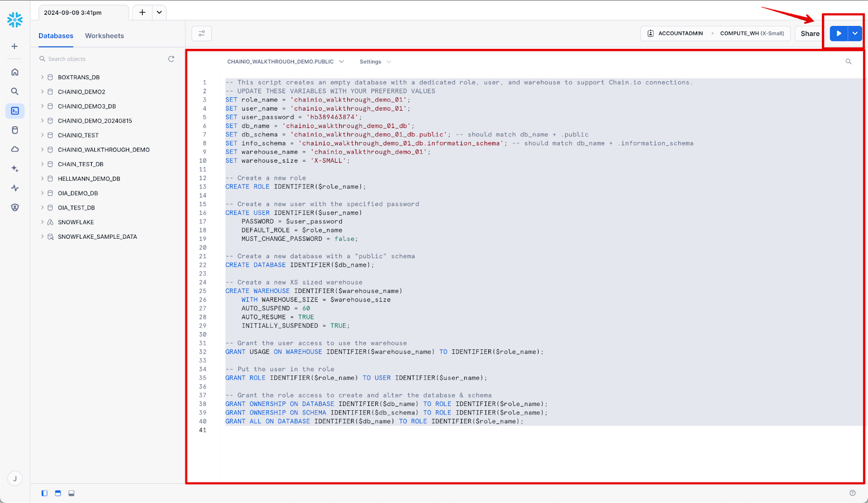Toggle the top panel layout icon
Image resolution: width=868 pixels, height=503 pixels.
point(58,493)
